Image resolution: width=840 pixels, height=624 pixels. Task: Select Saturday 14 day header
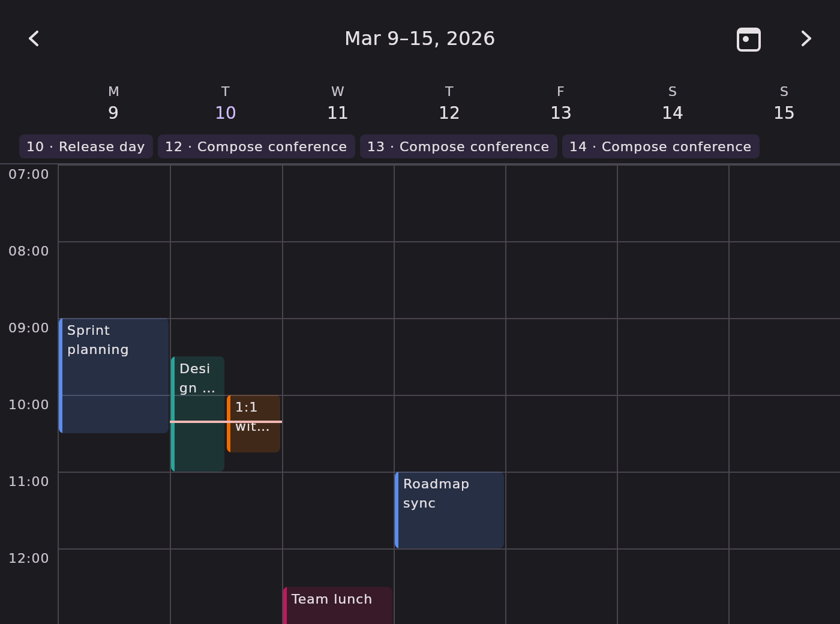(673, 103)
